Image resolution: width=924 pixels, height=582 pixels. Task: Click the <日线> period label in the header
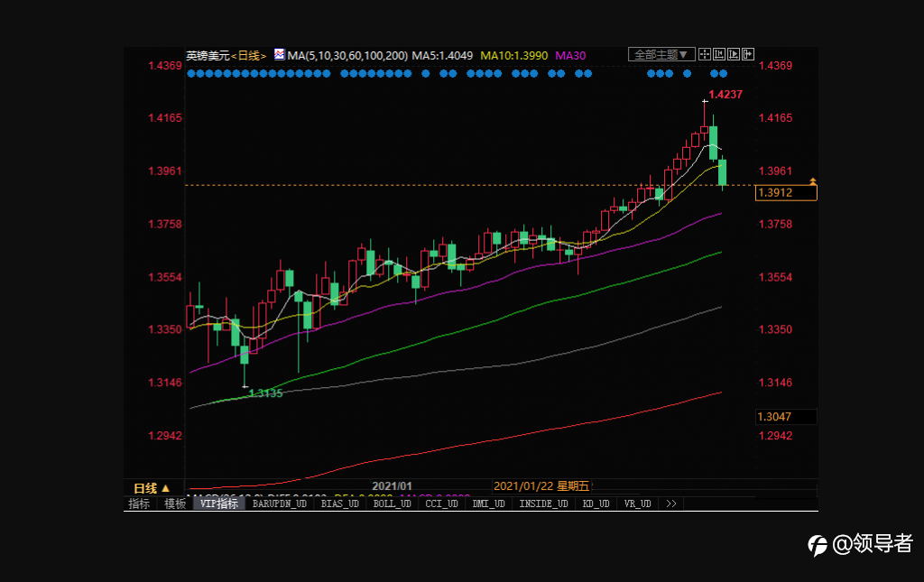[249, 55]
